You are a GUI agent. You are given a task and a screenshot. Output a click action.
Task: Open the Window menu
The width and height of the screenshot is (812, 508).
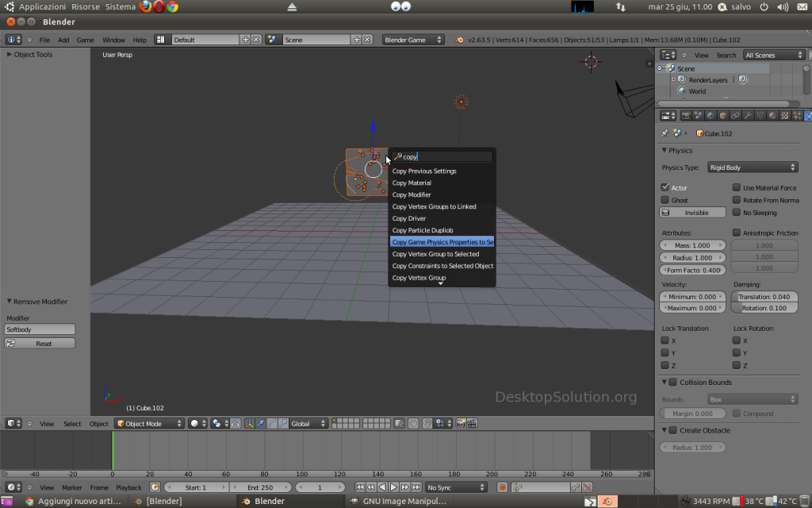point(113,40)
